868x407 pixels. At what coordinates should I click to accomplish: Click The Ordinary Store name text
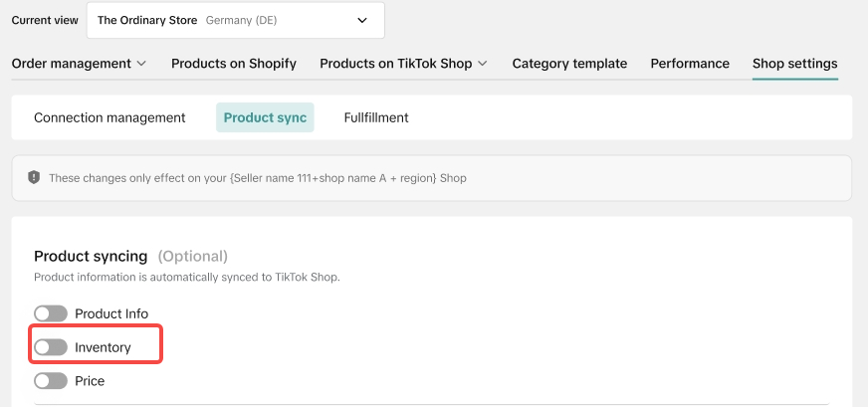tap(147, 21)
